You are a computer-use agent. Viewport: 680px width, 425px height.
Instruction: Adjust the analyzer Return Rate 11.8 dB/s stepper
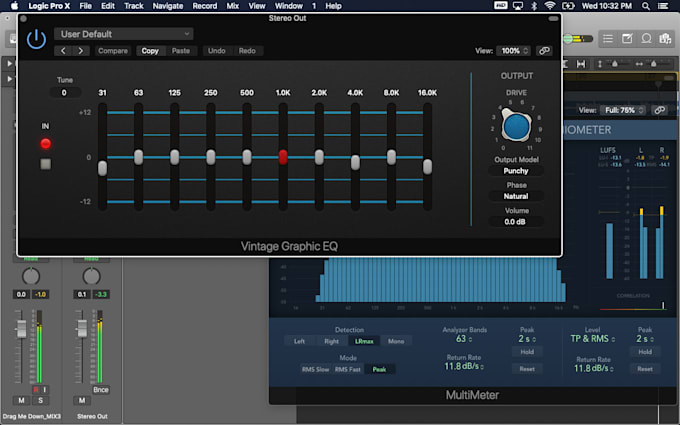click(x=464, y=366)
